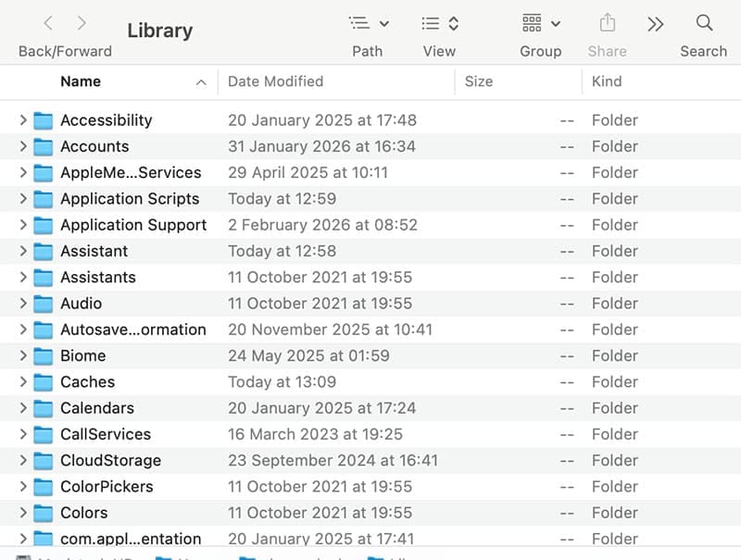
Task: Click the Share toolbar icon
Action: click(x=608, y=23)
